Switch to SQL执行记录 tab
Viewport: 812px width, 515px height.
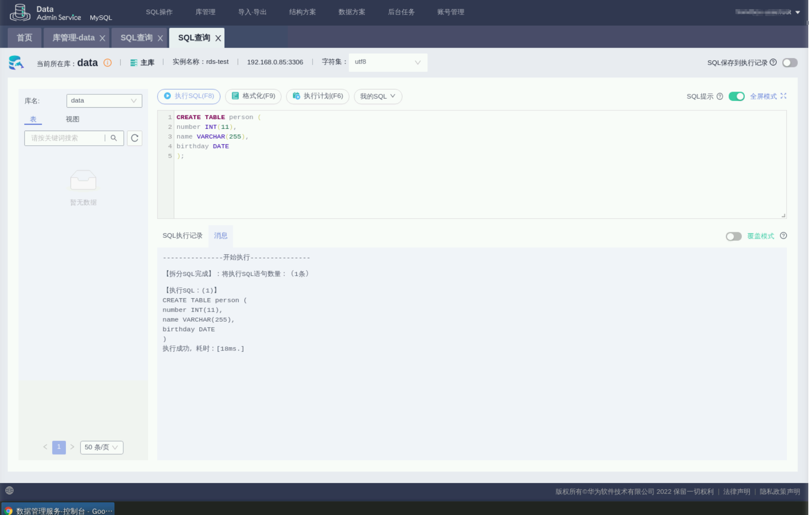tap(182, 236)
